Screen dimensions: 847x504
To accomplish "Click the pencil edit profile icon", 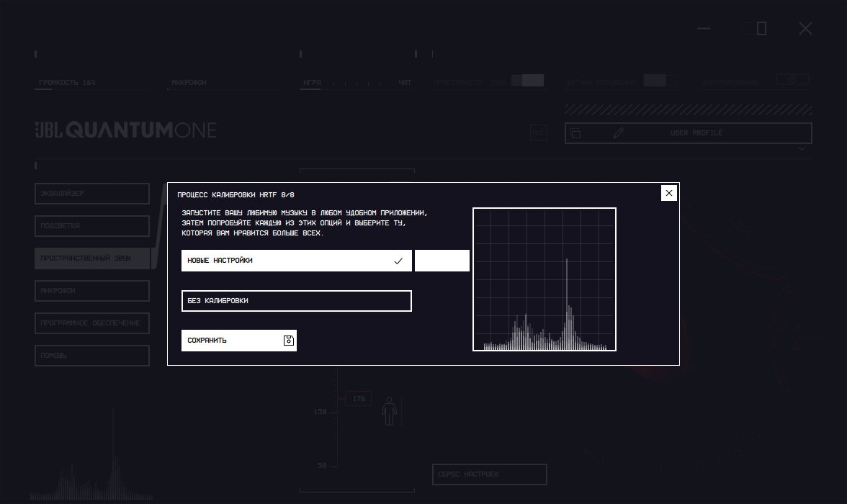I will (619, 133).
